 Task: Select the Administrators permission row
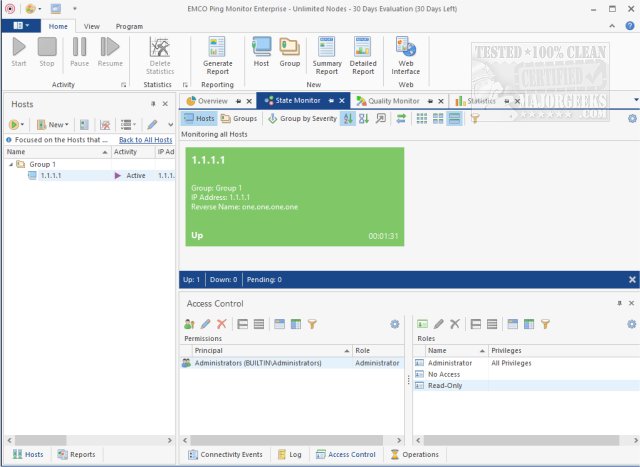click(292, 363)
